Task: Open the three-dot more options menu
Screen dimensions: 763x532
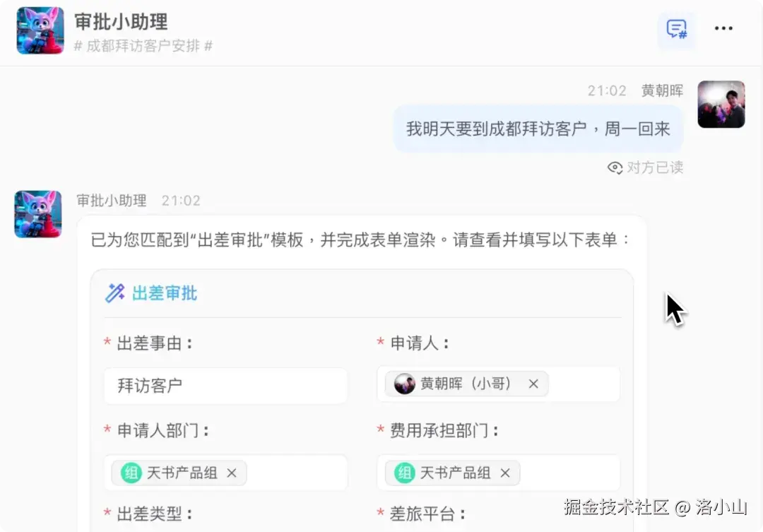Action: pos(723,29)
